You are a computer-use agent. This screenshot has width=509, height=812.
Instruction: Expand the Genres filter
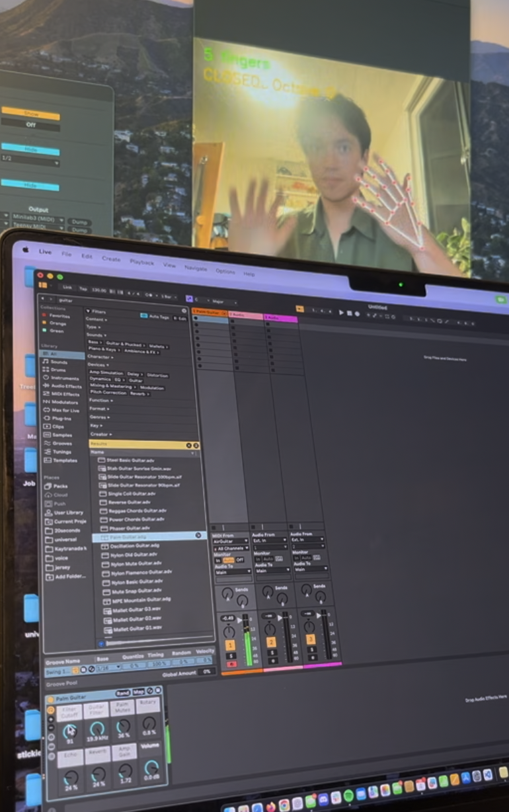coord(98,417)
